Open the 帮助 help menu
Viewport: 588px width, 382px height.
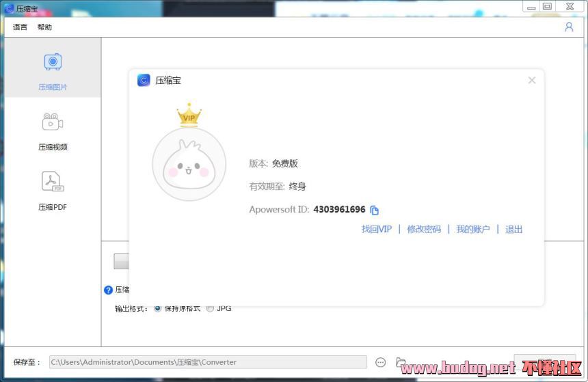click(x=44, y=27)
